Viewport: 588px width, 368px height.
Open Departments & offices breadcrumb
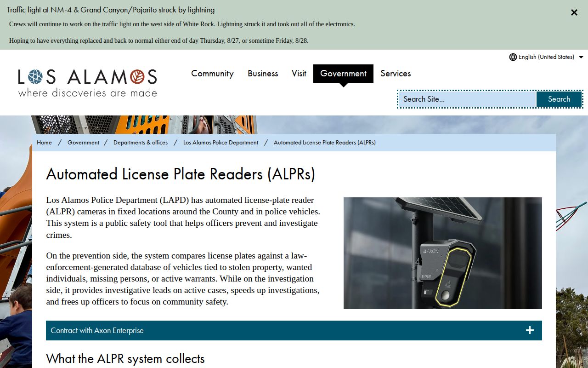[141, 143]
